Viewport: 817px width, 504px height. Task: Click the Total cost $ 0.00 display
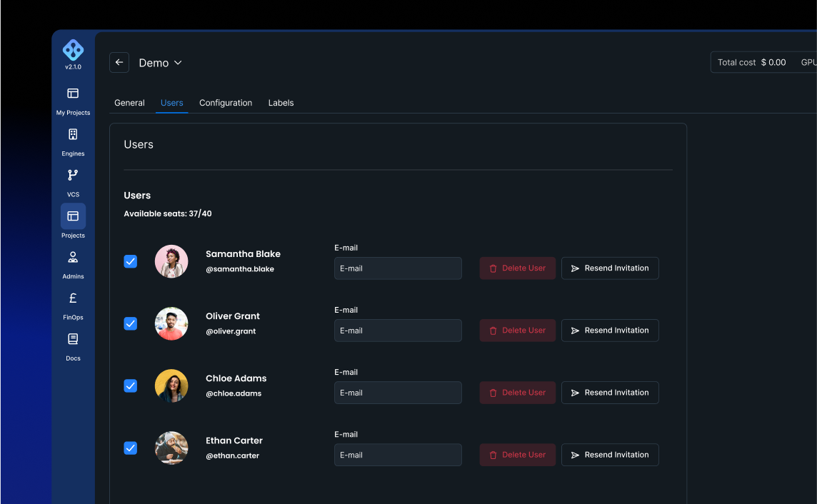point(751,63)
